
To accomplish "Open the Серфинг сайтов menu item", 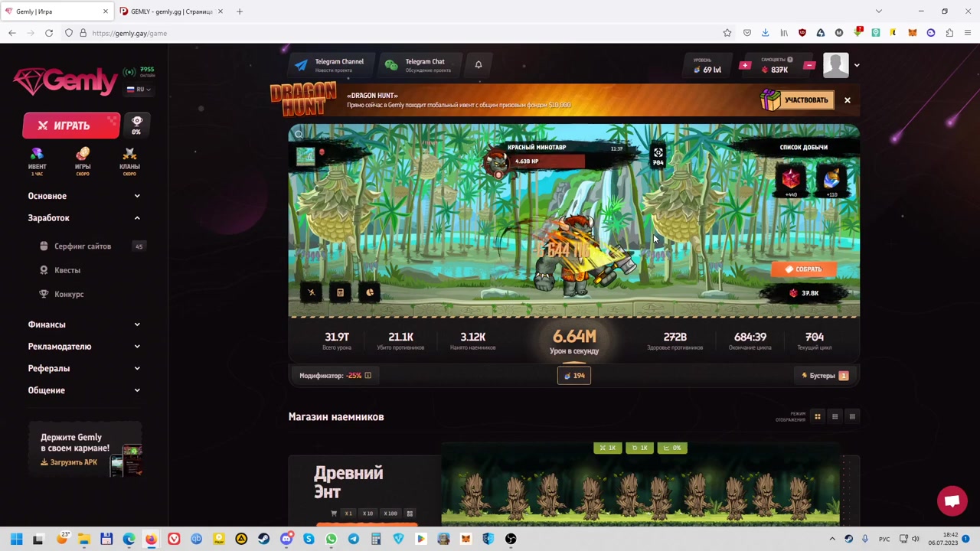I will 83,246.
